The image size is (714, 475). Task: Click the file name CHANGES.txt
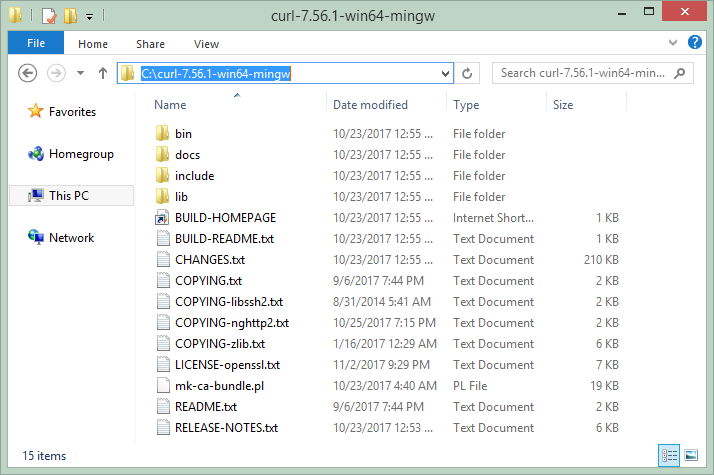coord(210,260)
